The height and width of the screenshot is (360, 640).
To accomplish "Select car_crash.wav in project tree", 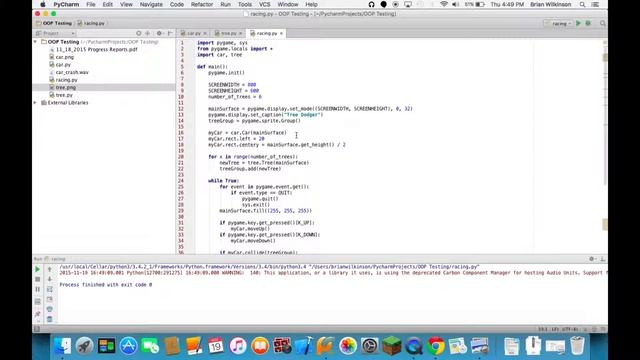I will click(72, 72).
